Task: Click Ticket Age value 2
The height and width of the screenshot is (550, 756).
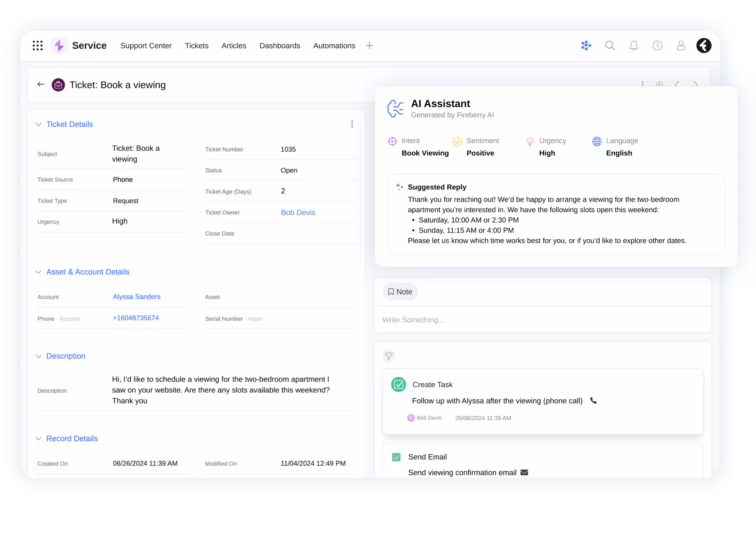Action: [283, 191]
